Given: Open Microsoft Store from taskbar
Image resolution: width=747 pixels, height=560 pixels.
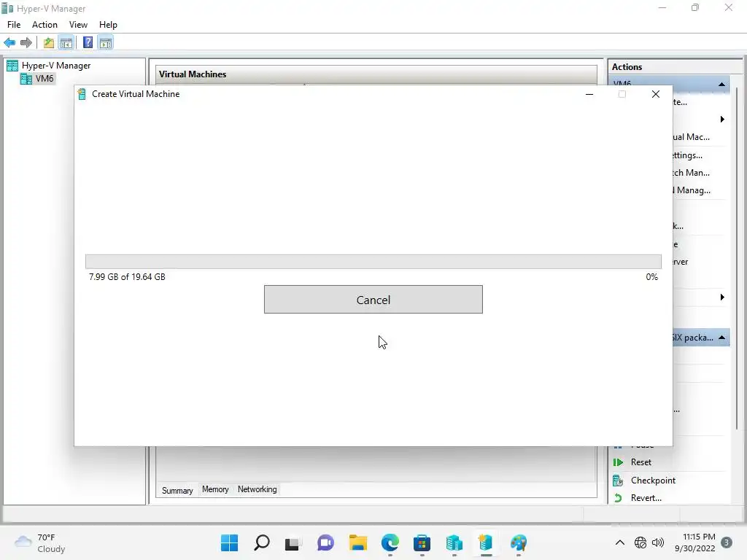Looking at the screenshot, I should [422, 542].
